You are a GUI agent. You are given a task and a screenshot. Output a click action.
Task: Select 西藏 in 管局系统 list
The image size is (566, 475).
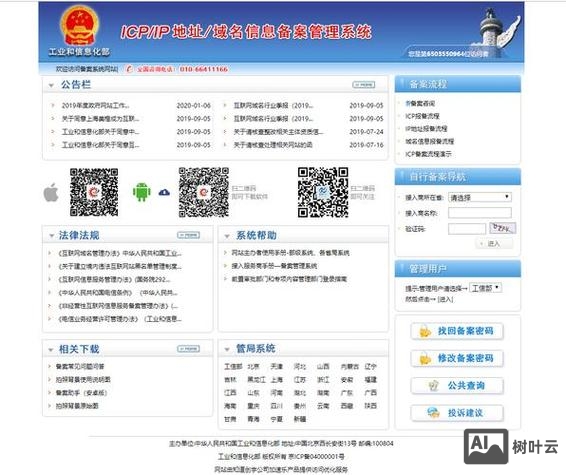pos(347,406)
